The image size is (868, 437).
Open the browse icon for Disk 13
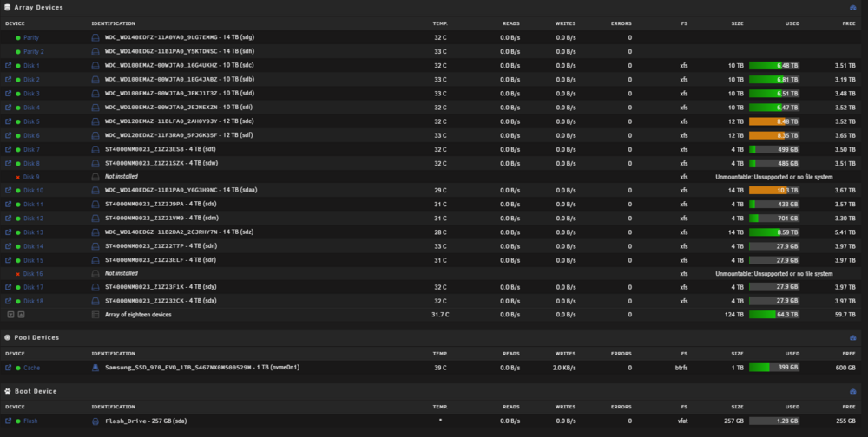9,232
